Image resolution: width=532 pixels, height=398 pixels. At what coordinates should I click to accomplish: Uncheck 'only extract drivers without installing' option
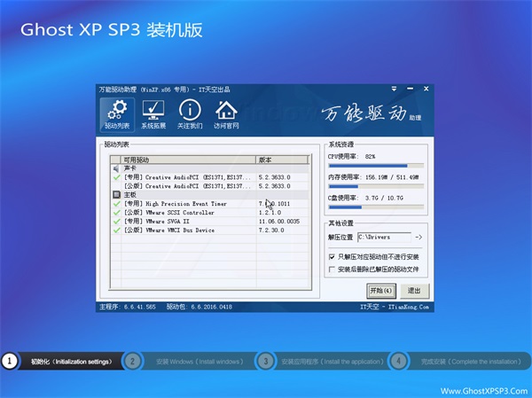coord(332,256)
